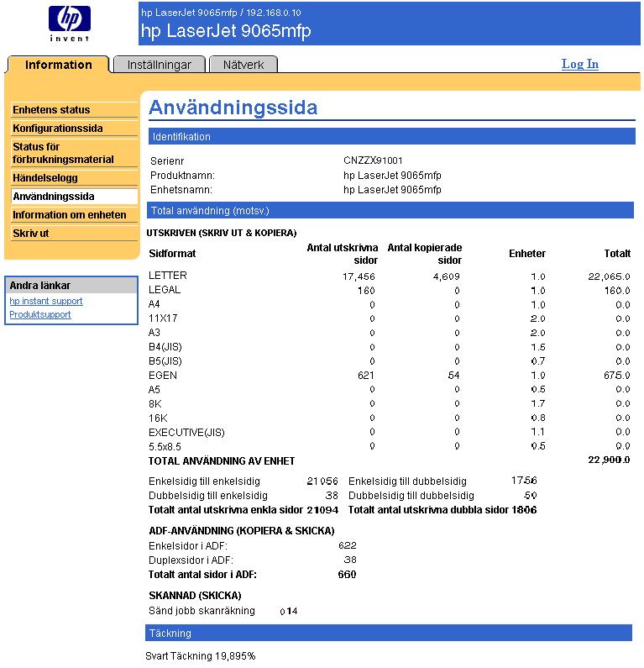Image resolution: width=644 pixels, height=668 pixels.
Task: Click Totalt antal sidor i ADF value 660
Action: click(347, 574)
